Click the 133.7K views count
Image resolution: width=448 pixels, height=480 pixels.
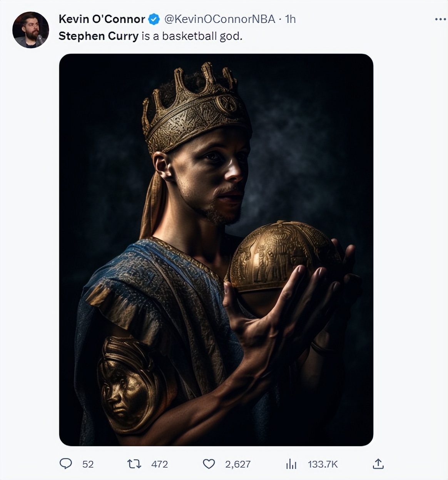pos(323,464)
